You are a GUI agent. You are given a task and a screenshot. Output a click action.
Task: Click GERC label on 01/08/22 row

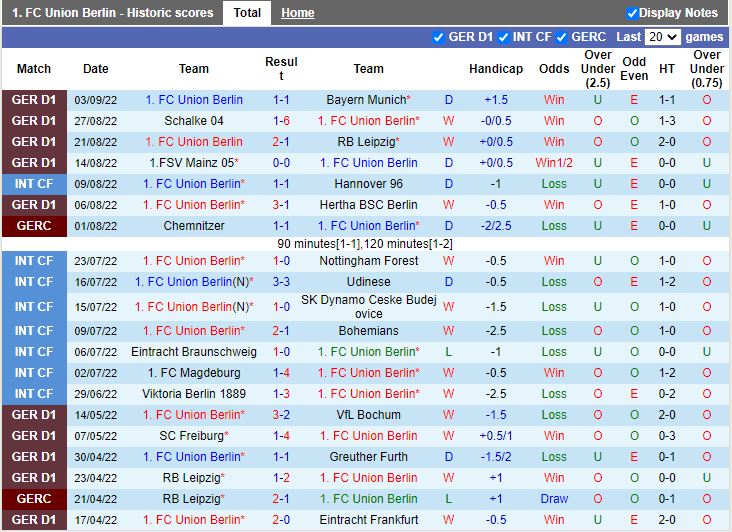coord(34,226)
